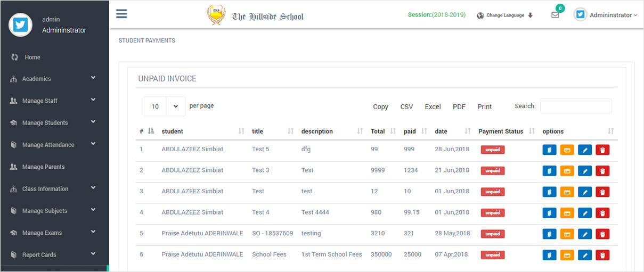Click the hamburger menu icon in header

[121, 14]
